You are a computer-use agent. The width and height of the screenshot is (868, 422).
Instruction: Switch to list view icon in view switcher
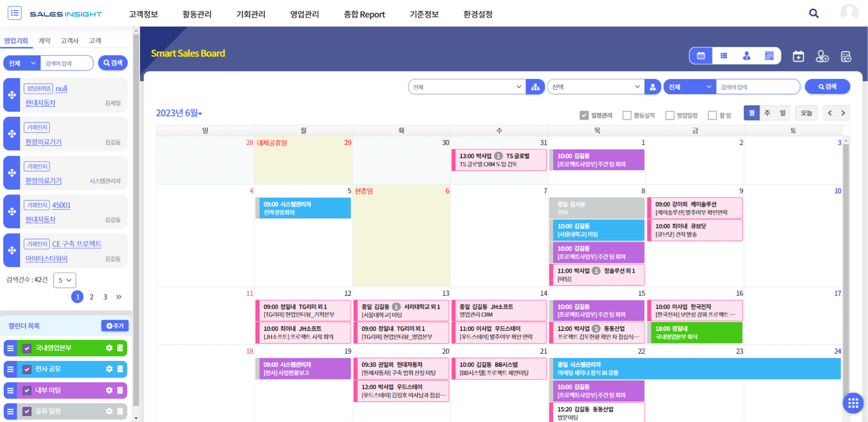724,56
